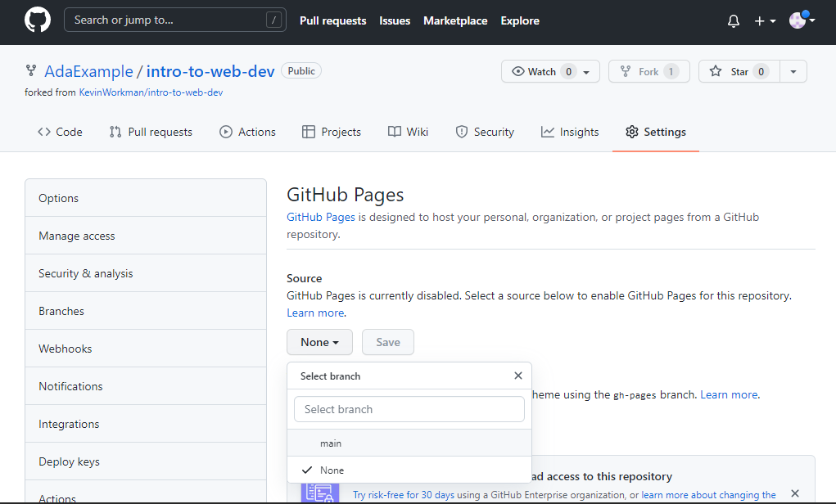Switch to the Actions tab

[x=247, y=132]
